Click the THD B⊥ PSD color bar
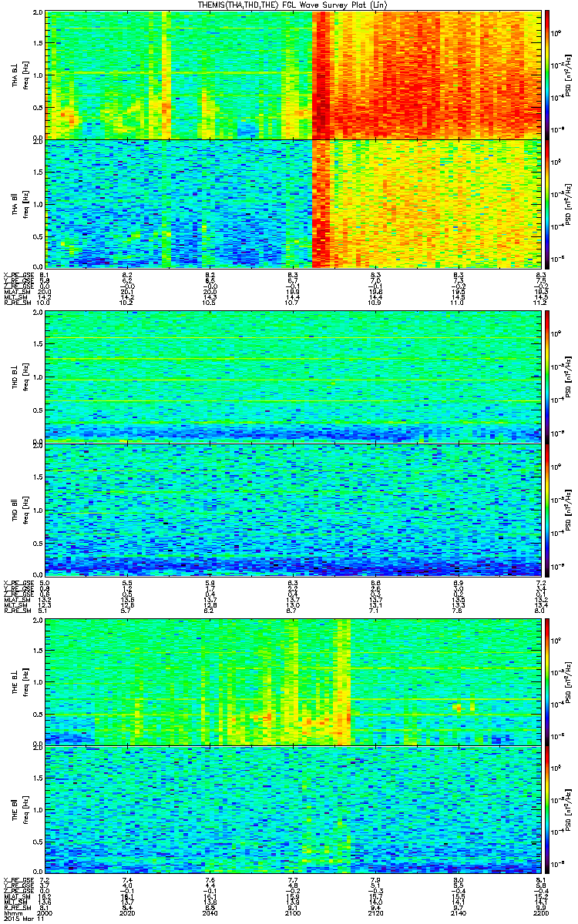This screenshot has height=924, width=578. click(x=547, y=376)
